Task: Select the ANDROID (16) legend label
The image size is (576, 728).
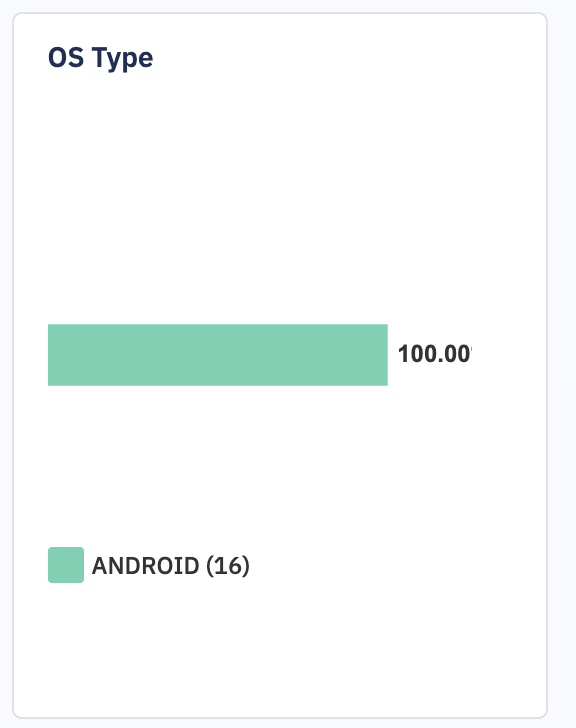Action: click(171, 566)
